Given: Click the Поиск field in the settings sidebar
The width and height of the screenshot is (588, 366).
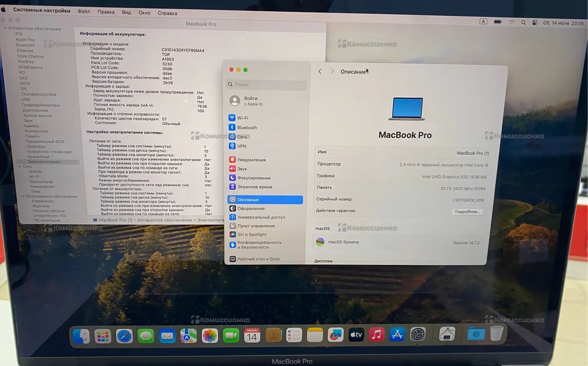Looking at the screenshot, I should 266,85.
